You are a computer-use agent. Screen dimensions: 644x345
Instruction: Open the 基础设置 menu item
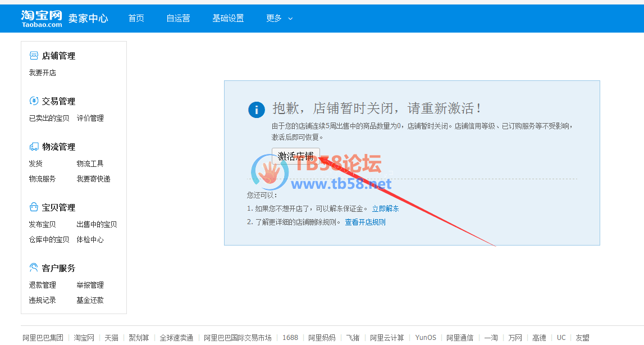228,18
